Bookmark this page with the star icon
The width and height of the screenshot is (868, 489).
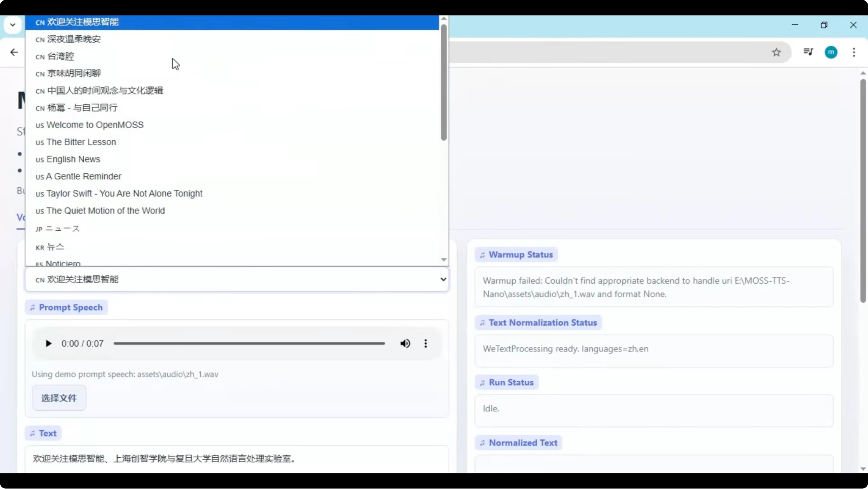776,52
